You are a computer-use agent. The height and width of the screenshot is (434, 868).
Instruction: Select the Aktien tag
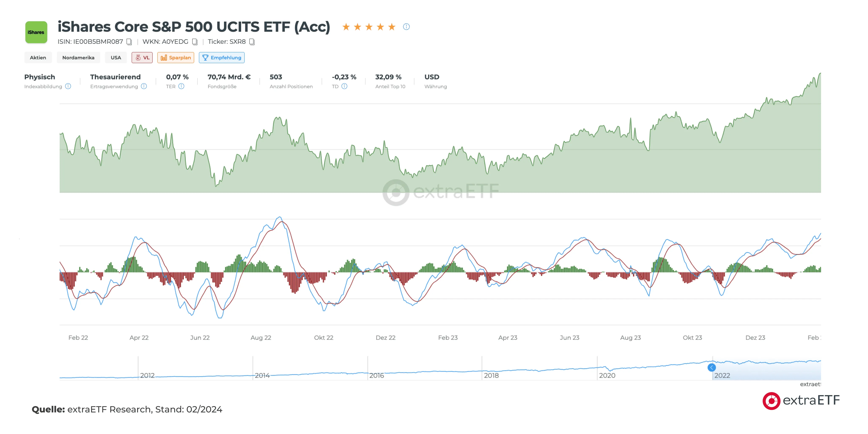pos(38,58)
